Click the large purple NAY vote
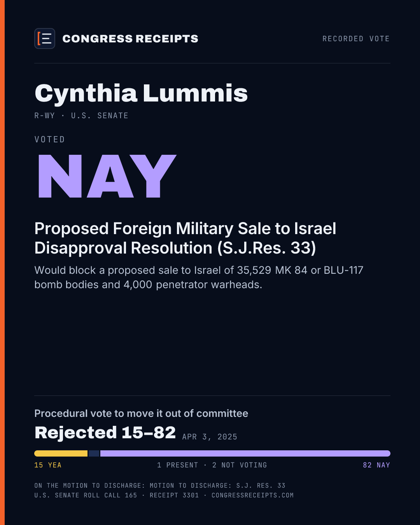Screen dimensions: 420x525 tap(107, 176)
